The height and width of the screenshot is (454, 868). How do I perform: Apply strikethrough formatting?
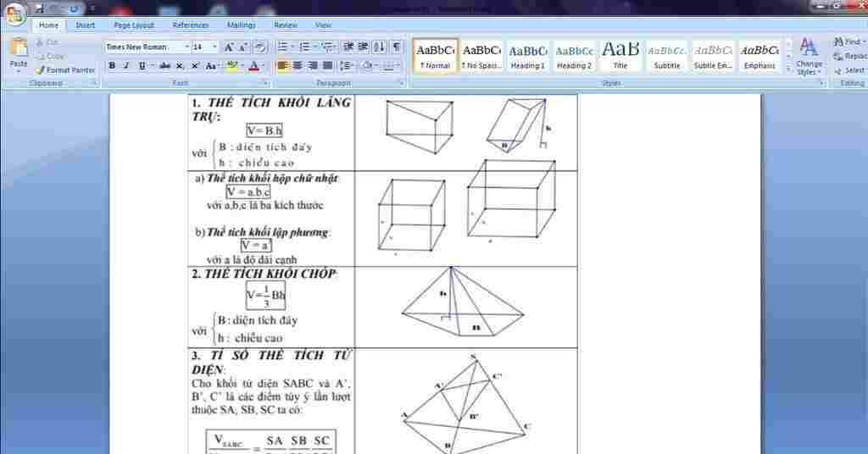point(164,66)
